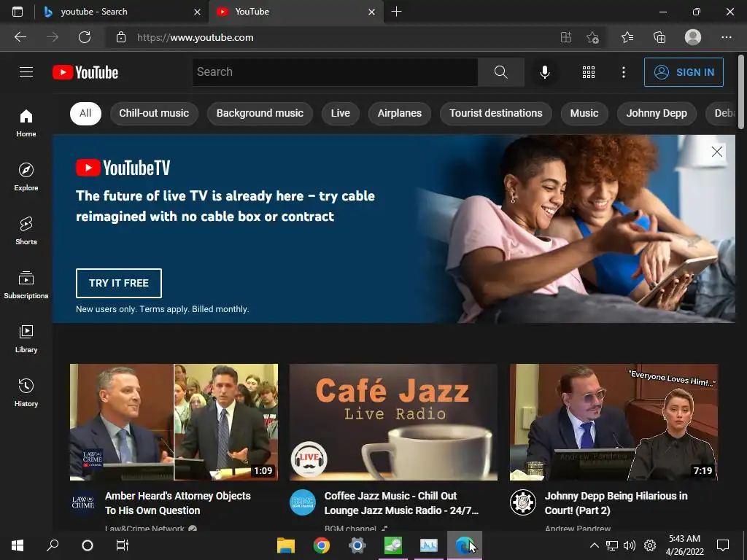Click Coffee Jazz Music video title
Screen dimensions: 747x560
(401, 503)
